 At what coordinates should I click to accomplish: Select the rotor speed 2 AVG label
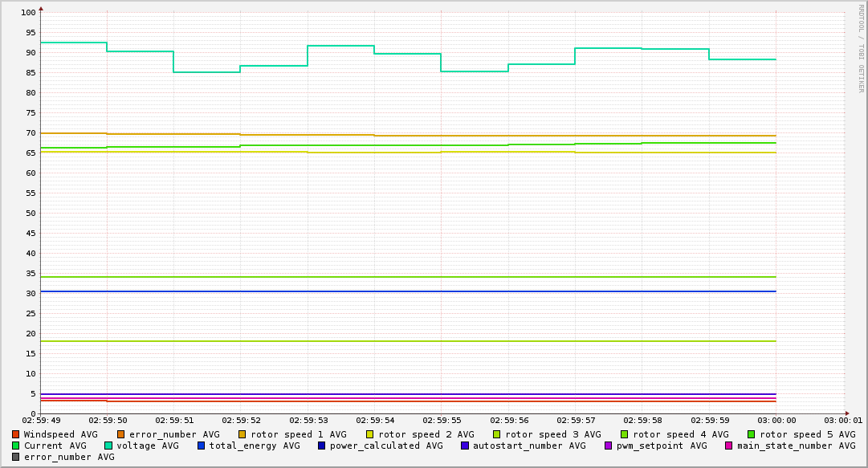pos(426,434)
